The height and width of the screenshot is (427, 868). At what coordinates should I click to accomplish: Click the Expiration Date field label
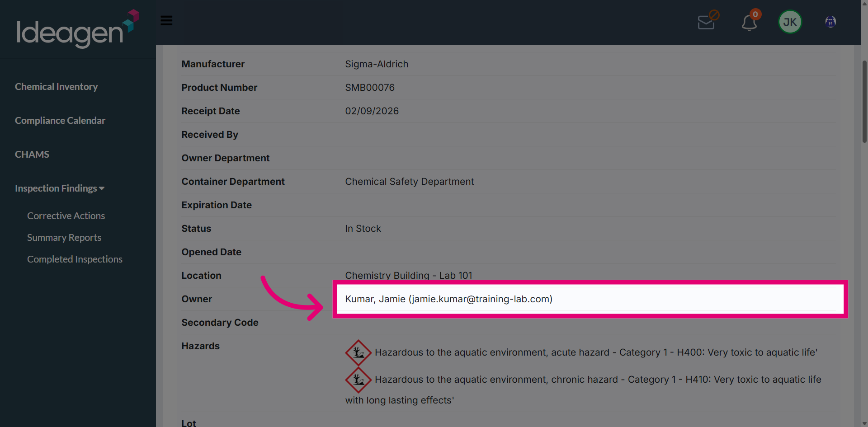point(217,205)
